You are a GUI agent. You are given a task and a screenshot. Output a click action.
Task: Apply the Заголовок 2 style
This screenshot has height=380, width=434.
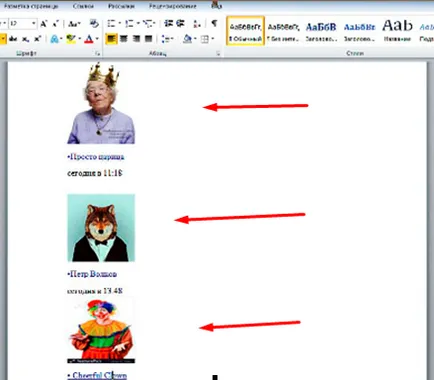[359, 31]
